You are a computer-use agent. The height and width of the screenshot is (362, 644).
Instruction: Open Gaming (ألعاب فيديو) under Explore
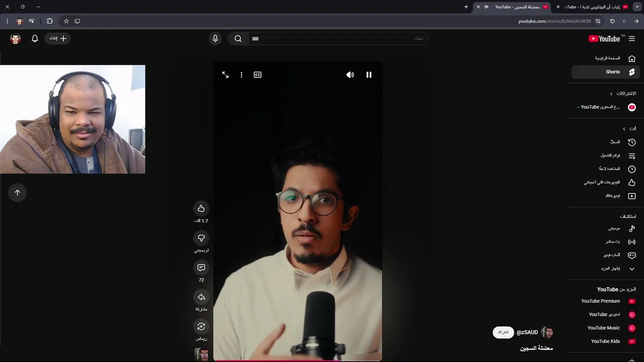coord(605,255)
